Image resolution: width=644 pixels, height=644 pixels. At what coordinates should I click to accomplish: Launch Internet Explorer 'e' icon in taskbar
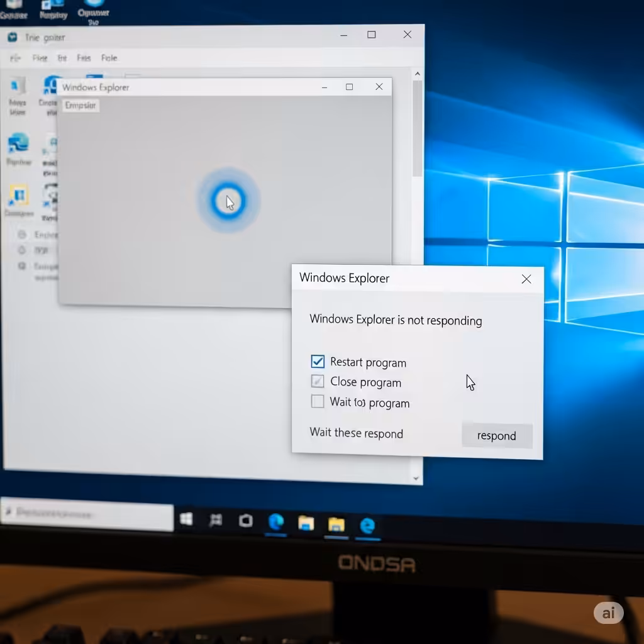[x=367, y=526]
